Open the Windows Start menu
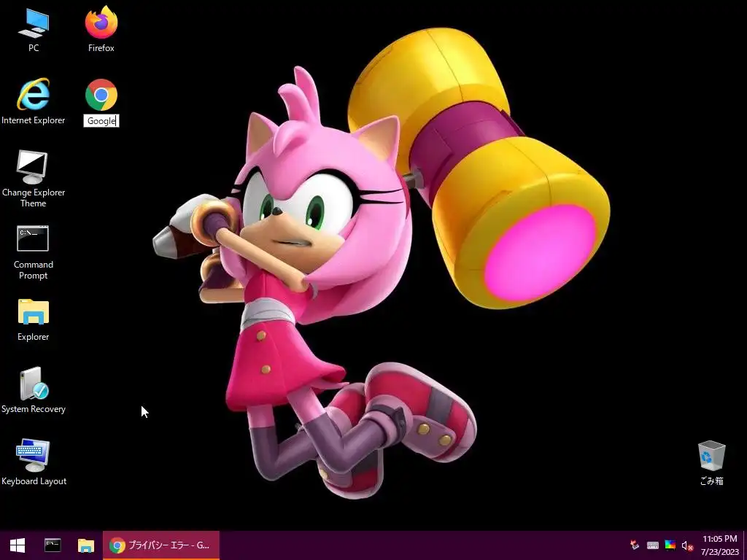747x560 pixels. (18, 545)
